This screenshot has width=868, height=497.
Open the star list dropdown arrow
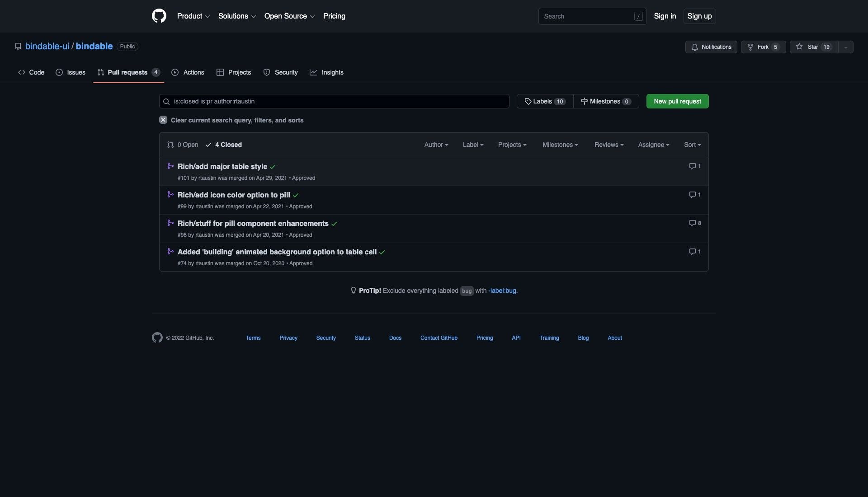click(x=846, y=47)
